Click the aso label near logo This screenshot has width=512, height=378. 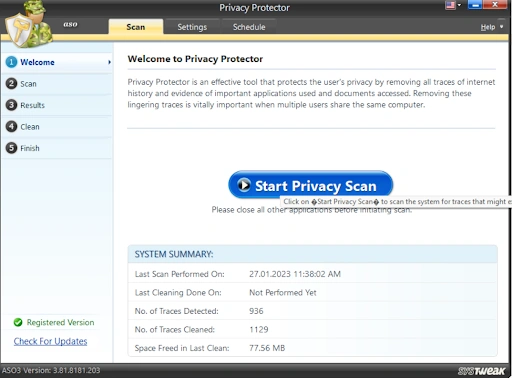tap(70, 24)
